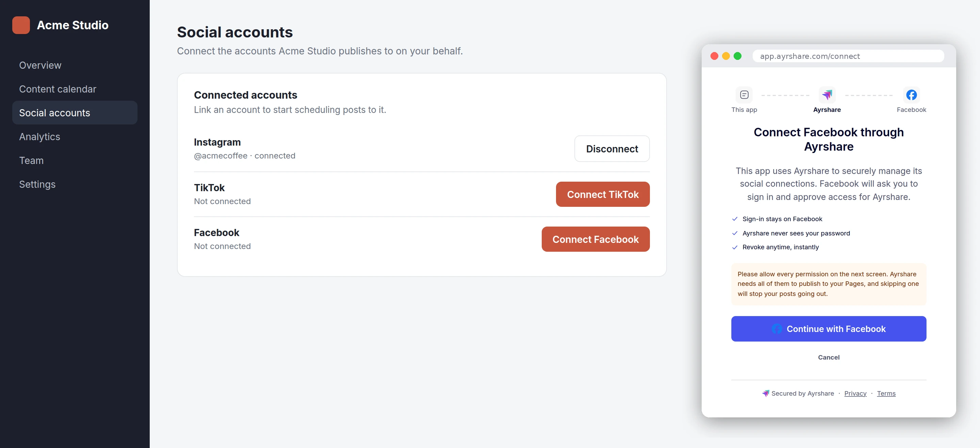This screenshot has width=980, height=448.
Task: Click the red close dot of Ayrshare popup
Action: [x=714, y=56]
